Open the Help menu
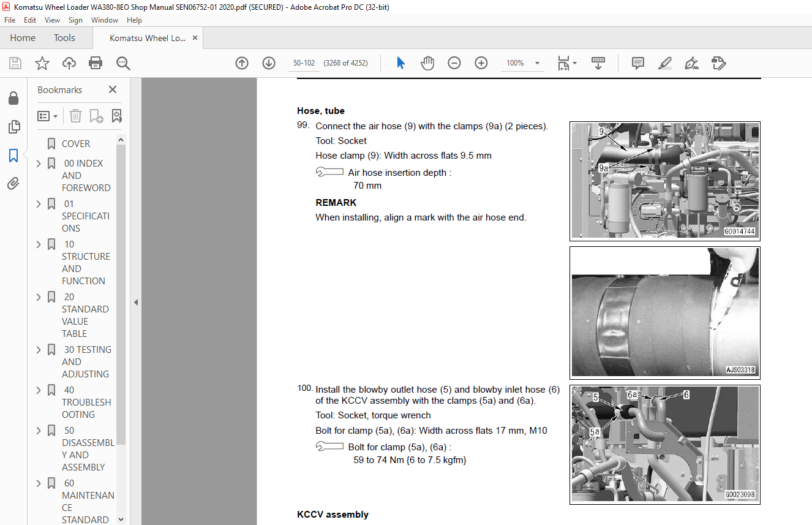This screenshot has height=525, width=812. pos(134,20)
